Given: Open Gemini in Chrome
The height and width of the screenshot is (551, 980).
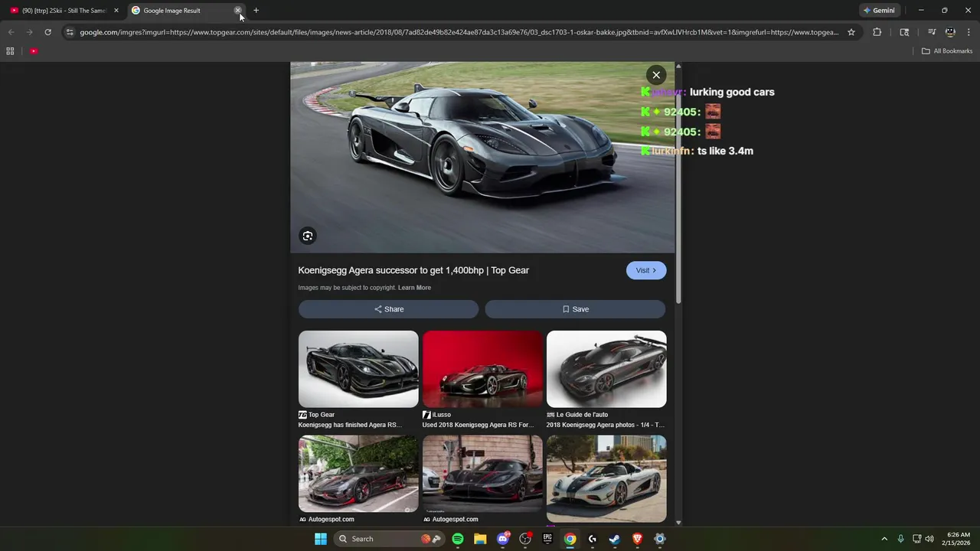Looking at the screenshot, I should click(x=879, y=11).
